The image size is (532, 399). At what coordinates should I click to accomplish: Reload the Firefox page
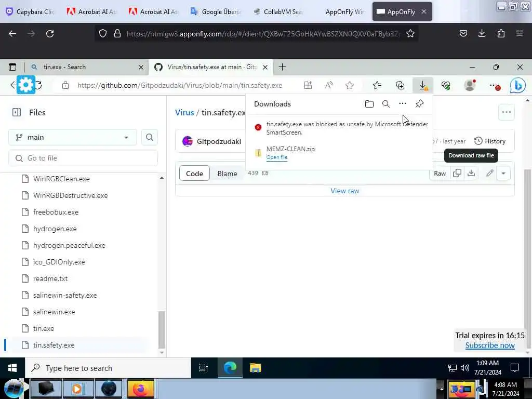coord(50,34)
